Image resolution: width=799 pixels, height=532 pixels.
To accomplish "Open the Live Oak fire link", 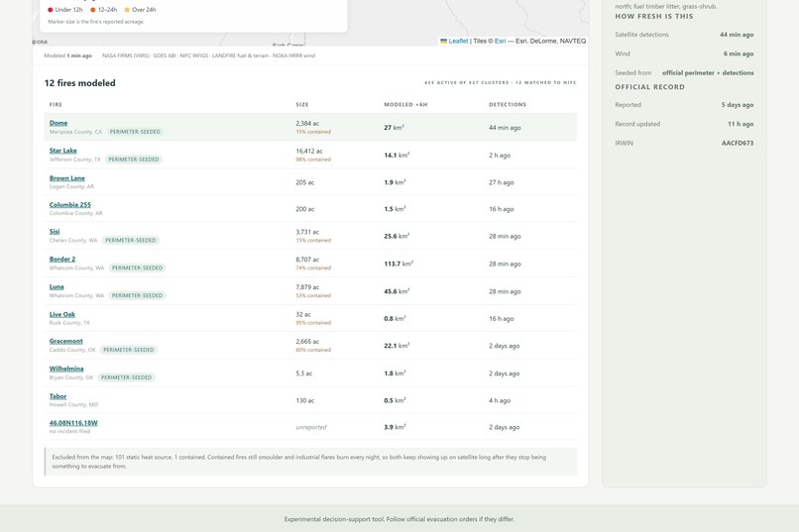I will point(61,314).
